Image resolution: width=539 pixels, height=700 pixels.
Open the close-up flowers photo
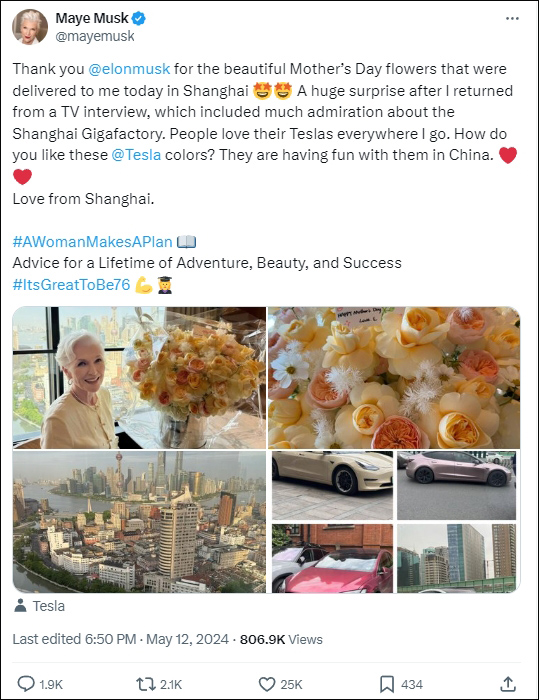click(394, 378)
